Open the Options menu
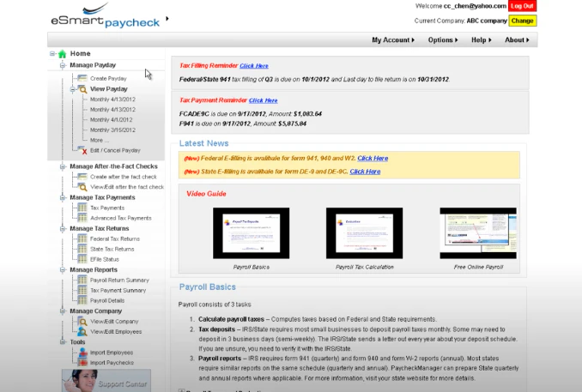 pyautogui.click(x=443, y=40)
